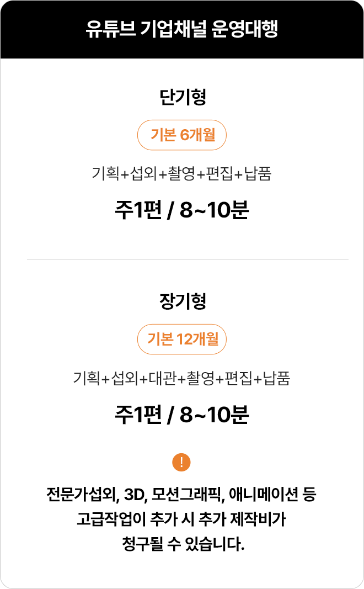Click the word 제작비가 in the notice
The image size is (364, 589).
258,519
